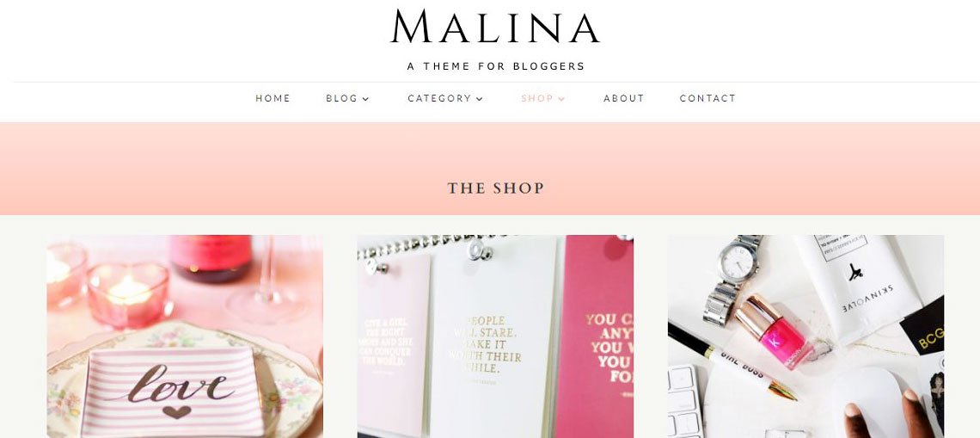
Task: Select the highlighted Shop menu item
Action: coord(537,98)
